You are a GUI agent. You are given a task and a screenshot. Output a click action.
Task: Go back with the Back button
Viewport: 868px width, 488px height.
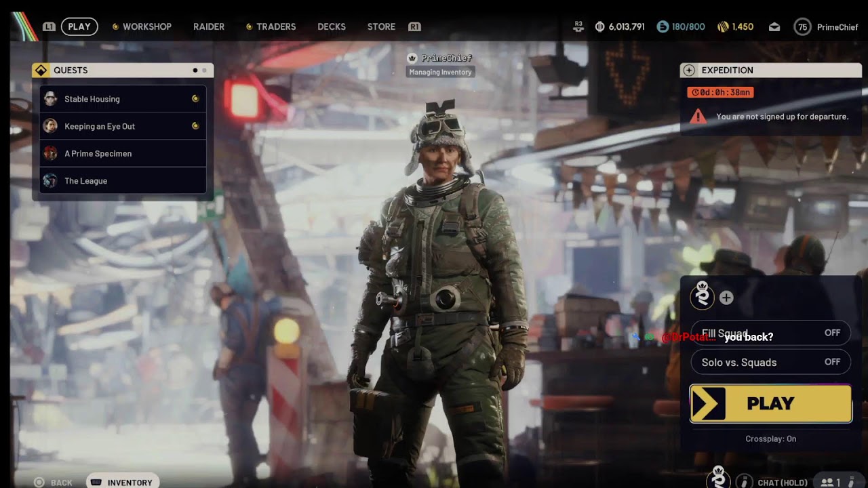click(54, 483)
